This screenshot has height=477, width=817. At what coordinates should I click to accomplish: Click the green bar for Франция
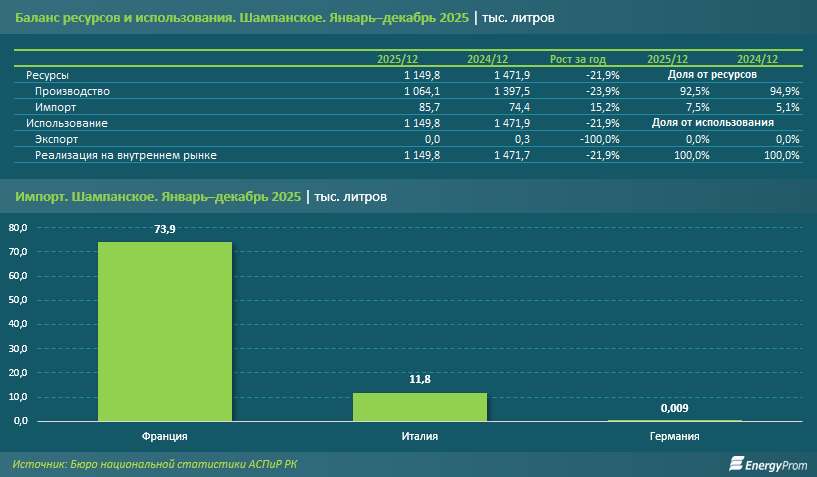(165, 331)
